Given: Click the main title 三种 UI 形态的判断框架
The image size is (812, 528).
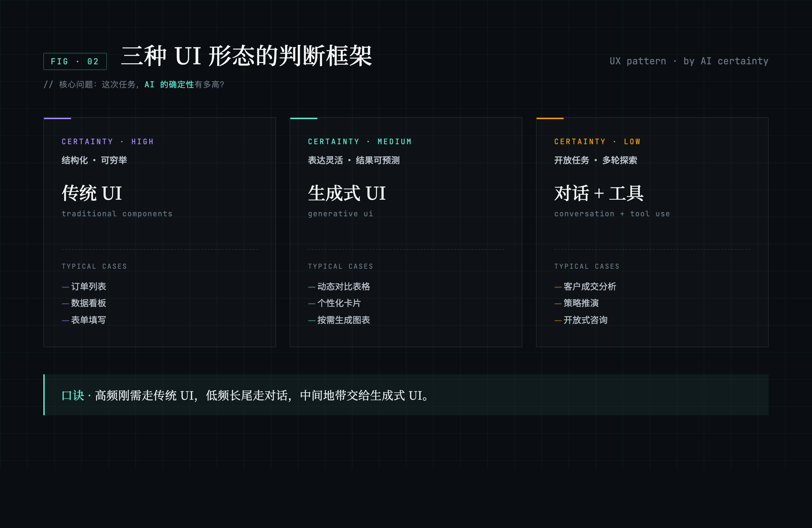Looking at the screenshot, I should (246, 56).
